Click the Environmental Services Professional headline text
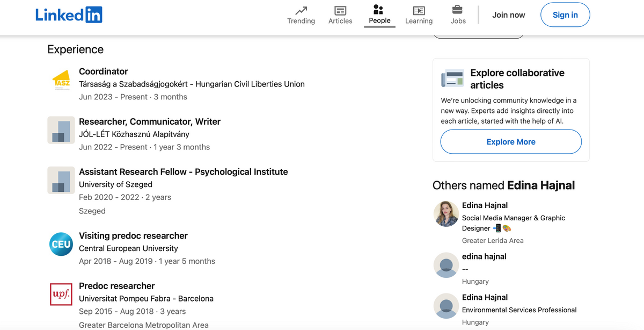Screen dimensions: 644x330 coord(519,310)
